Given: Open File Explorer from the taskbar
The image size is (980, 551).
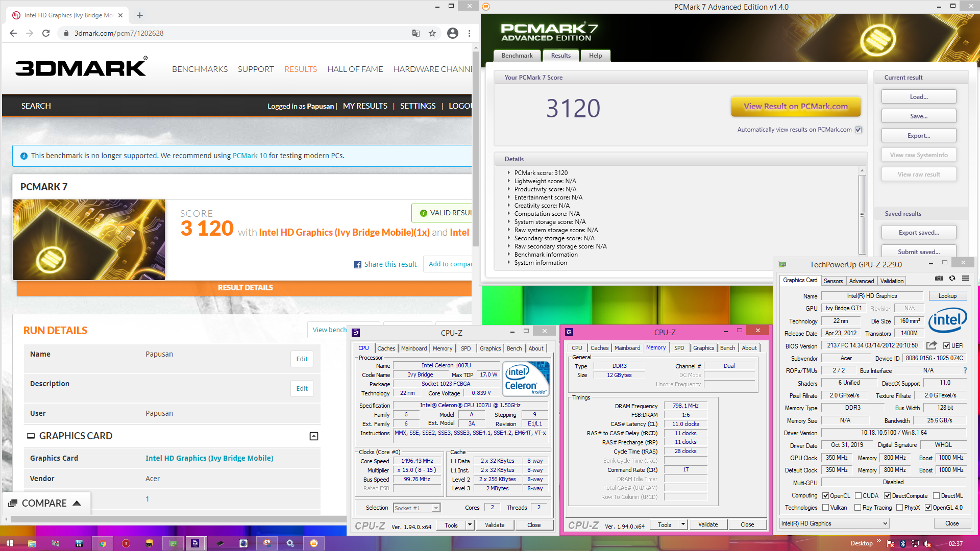Looking at the screenshot, I should click(x=32, y=543).
